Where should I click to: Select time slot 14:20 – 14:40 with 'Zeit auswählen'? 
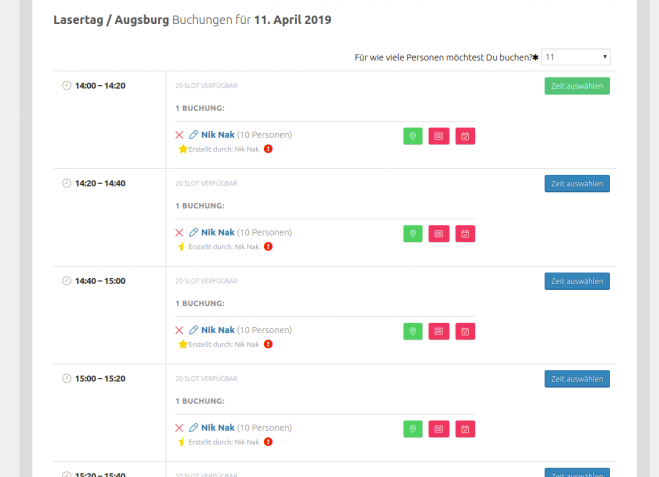click(x=577, y=184)
